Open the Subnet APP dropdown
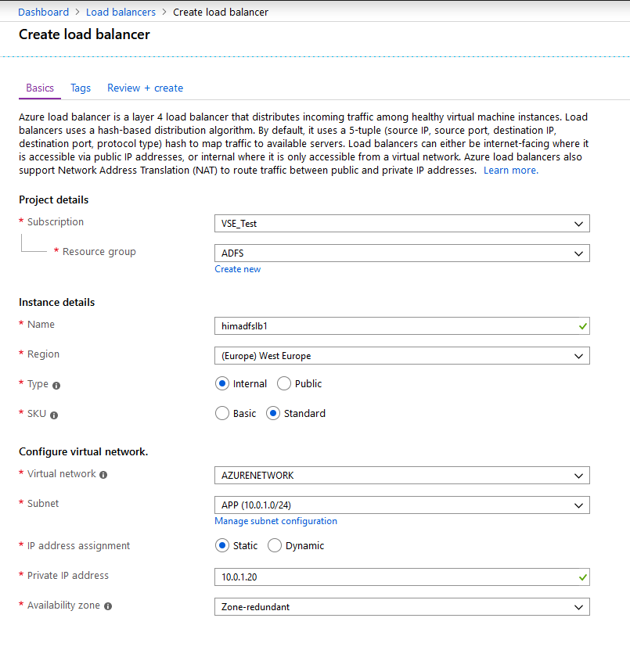This screenshot has width=630, height=672. 401,505
